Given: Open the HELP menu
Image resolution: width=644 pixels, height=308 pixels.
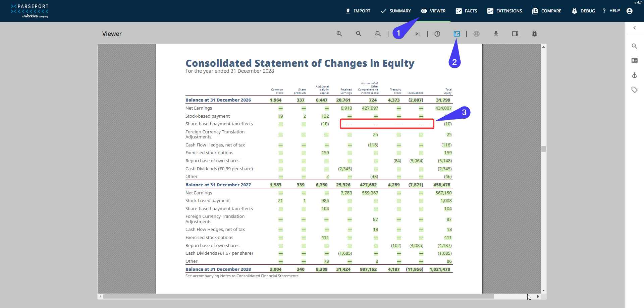Looking at the screenshot, I should (x=611, y=11).
